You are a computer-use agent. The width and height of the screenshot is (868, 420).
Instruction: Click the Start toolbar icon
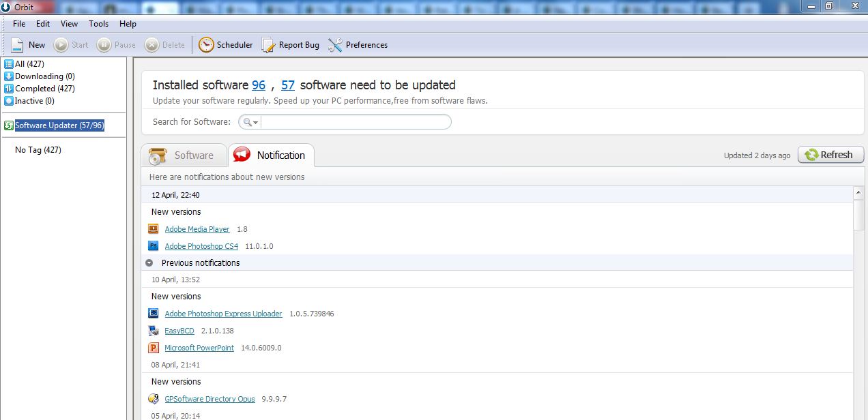(61, 45)
